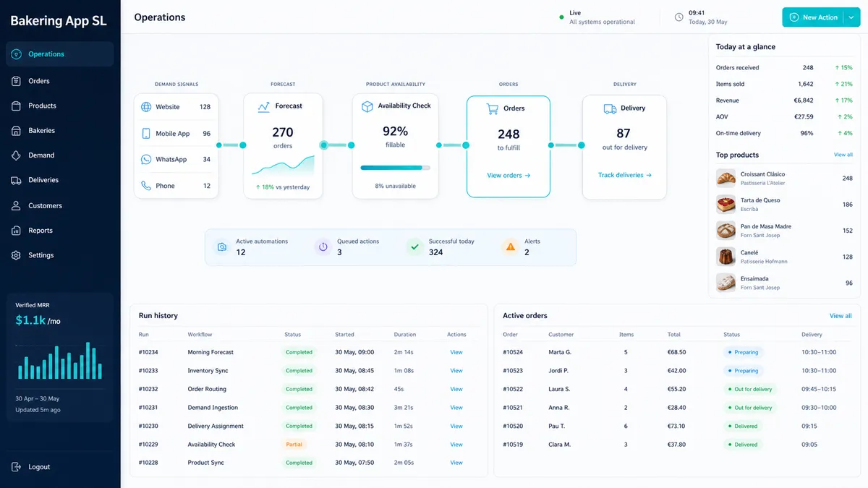Click the Products bag icon in sidebar
868x488 pixels.
click(x=16, y=106)
